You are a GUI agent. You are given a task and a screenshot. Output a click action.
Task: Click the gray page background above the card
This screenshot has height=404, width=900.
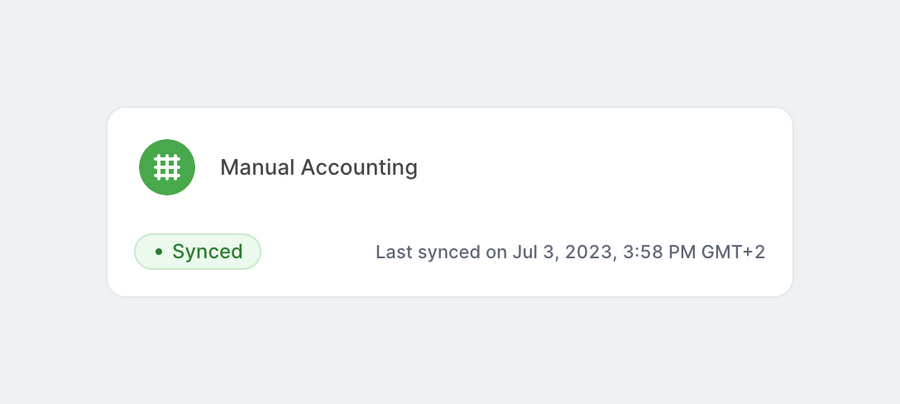[450, 50]
